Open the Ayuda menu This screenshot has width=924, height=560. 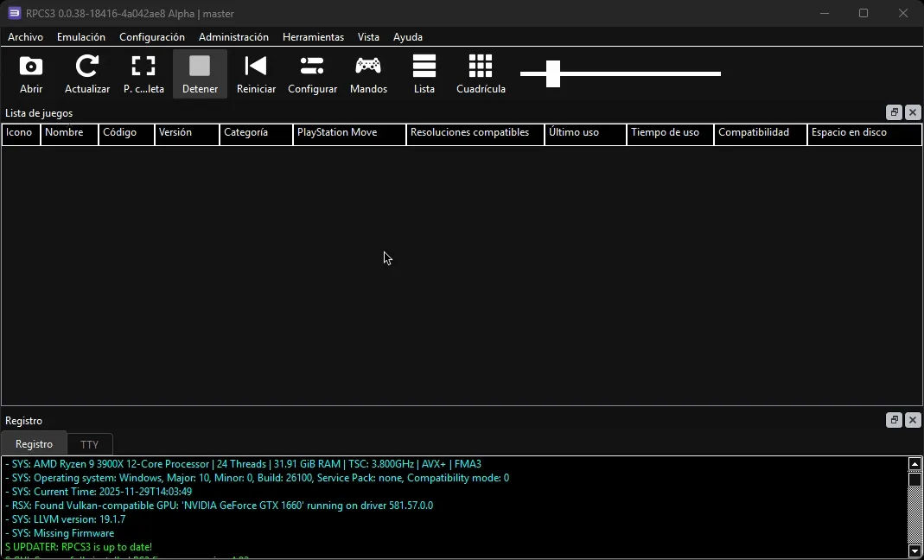407,36
